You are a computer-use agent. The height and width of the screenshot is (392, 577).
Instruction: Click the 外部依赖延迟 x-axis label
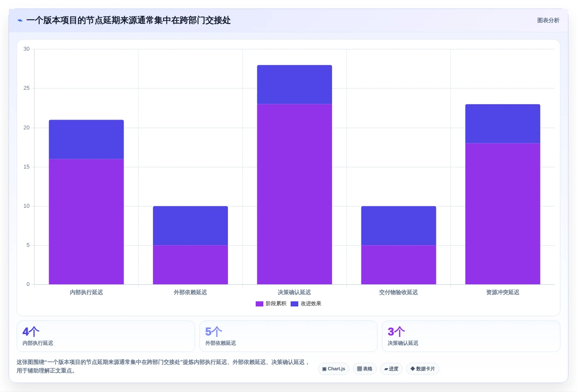(x=190, y=292)
